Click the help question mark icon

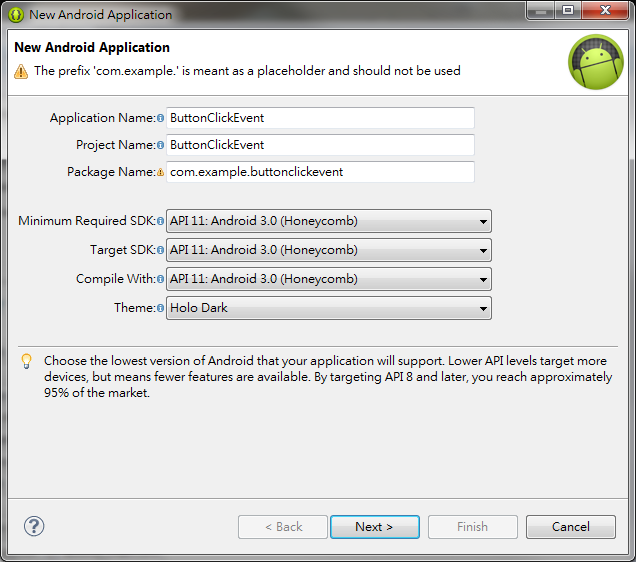point(34,526)
